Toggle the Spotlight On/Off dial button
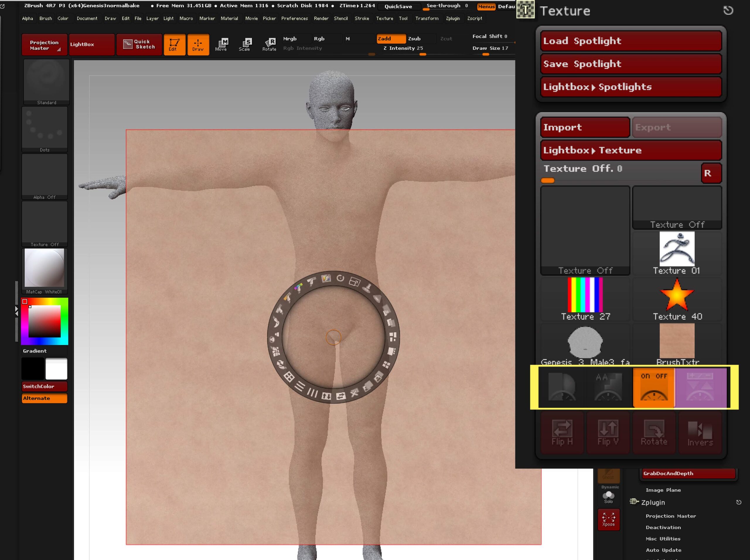Image resolution: width=750 pixels, height=560 pixels. pos(654,387)
